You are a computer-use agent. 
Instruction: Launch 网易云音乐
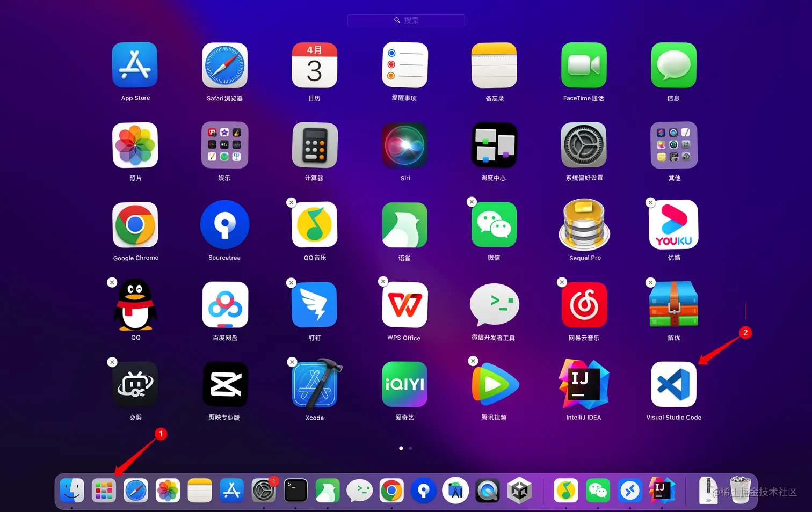[584, 304]
